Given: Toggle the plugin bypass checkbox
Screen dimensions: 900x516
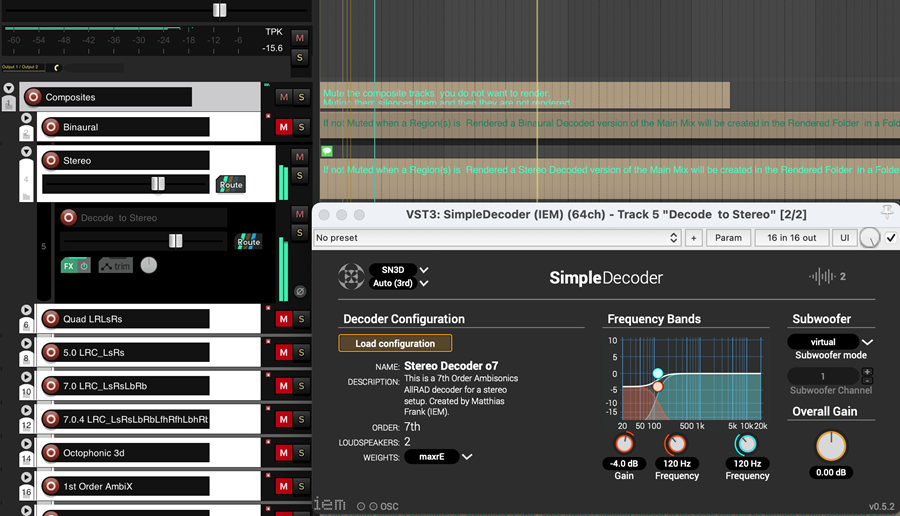Looking at the screenshot, I should pos(891,238).
